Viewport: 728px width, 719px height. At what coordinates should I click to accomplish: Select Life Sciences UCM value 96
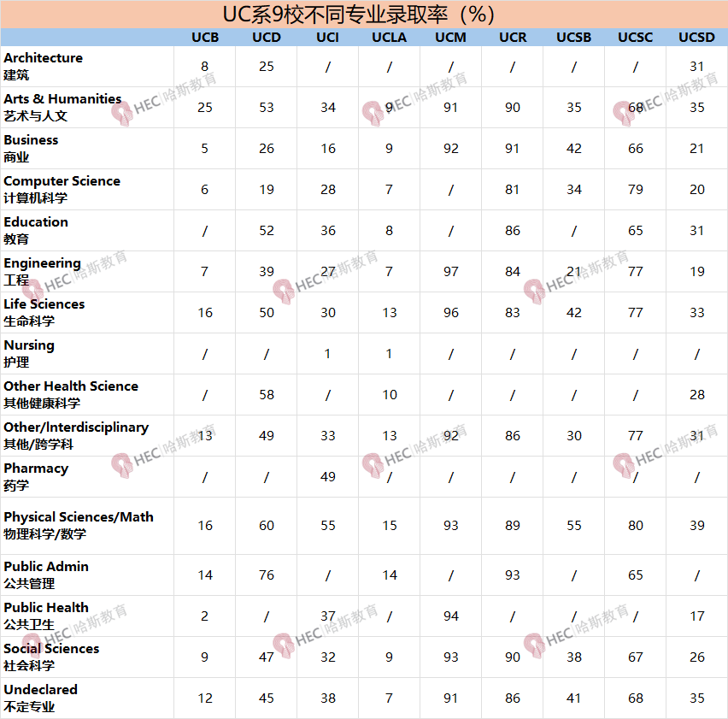(x=451, y=313)
